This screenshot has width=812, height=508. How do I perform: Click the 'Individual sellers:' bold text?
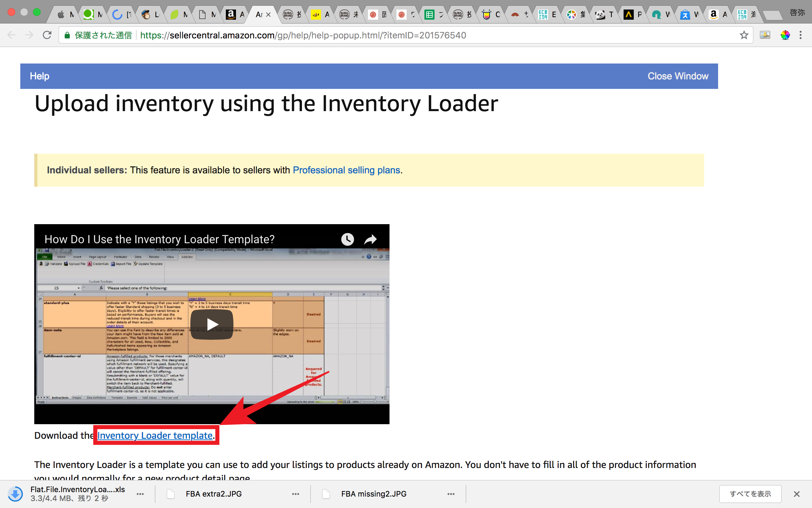(x=87, y=170)
